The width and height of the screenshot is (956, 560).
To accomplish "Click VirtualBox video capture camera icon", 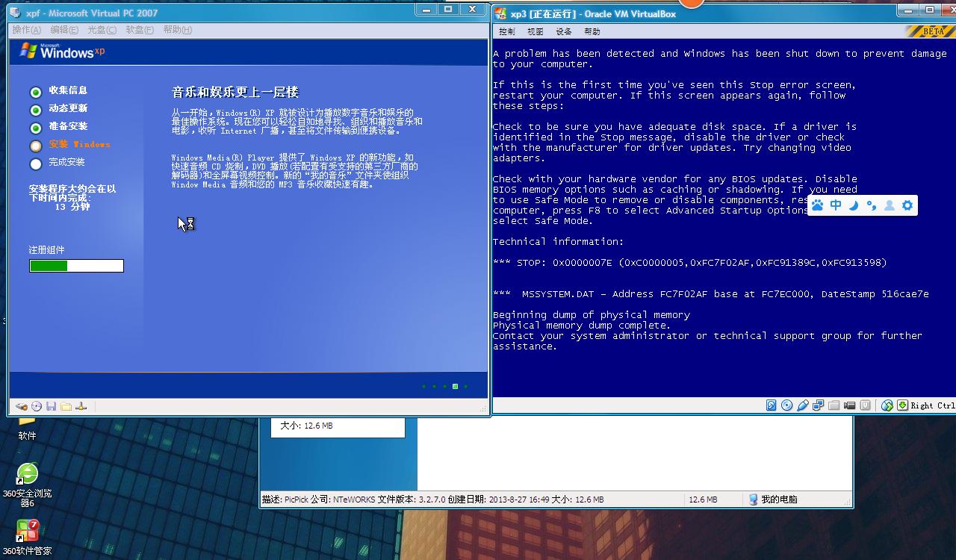I will (849, 405).
